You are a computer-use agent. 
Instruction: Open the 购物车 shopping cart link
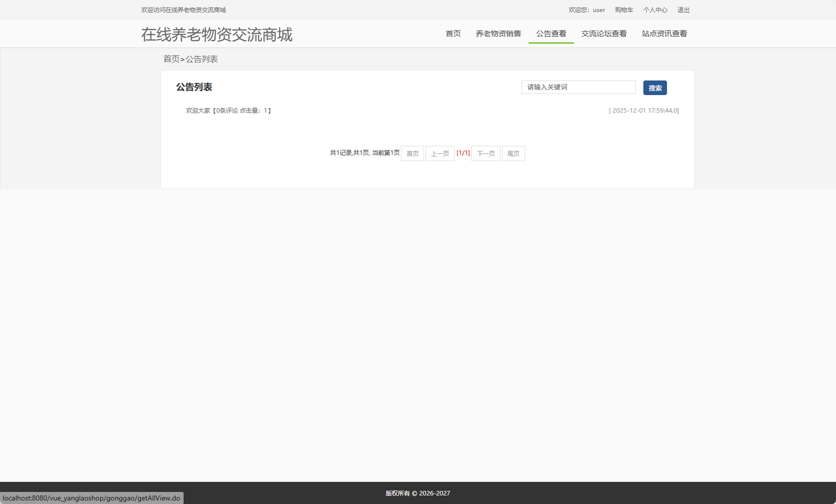(x=623, y=10)
